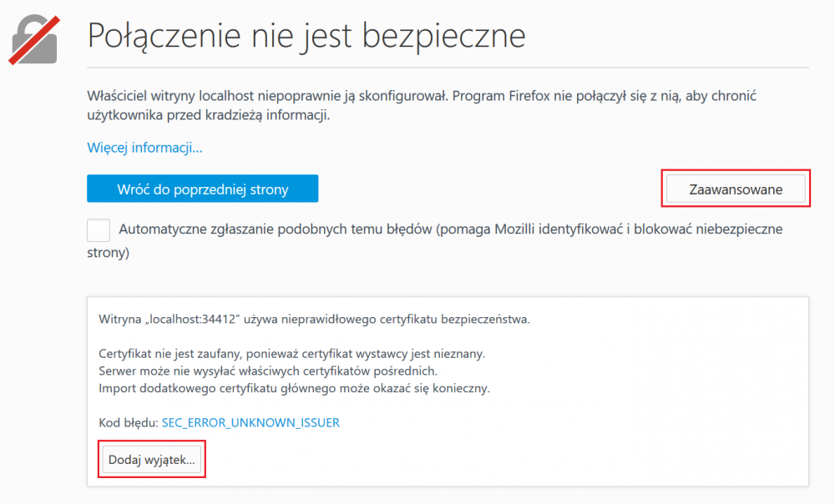Enable the automatic error reporting checkbox
Image resolution: width=835 pixels, height=504 pixels.
(x=99, y=230)
